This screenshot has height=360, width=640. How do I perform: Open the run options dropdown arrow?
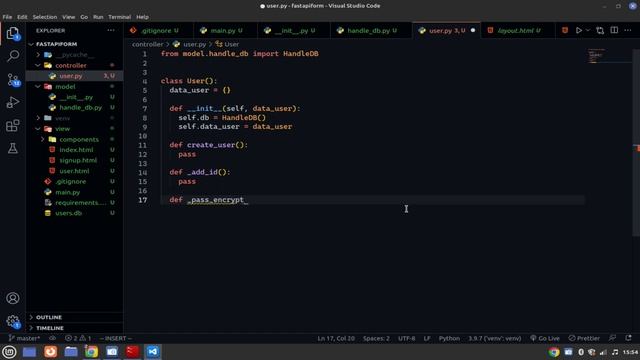(x=588, y=30)
